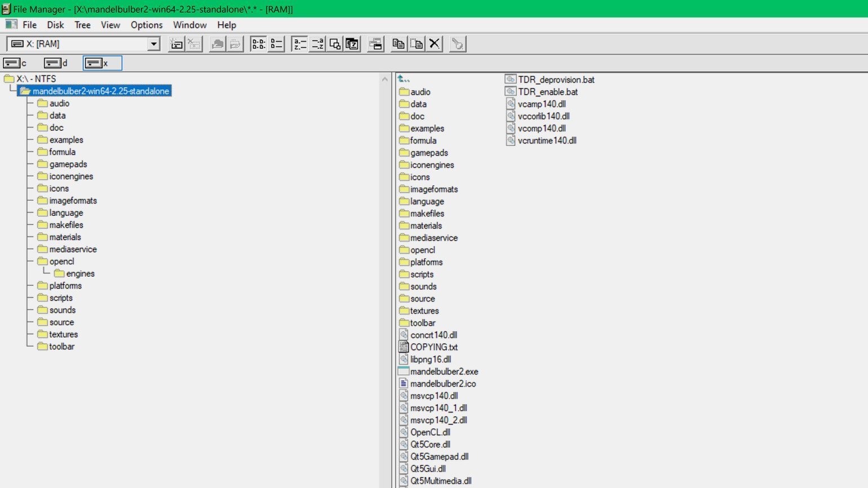Select vcruntime140.dll in the file list
This screenshot has height=488, width=868.
click(541, 140)
